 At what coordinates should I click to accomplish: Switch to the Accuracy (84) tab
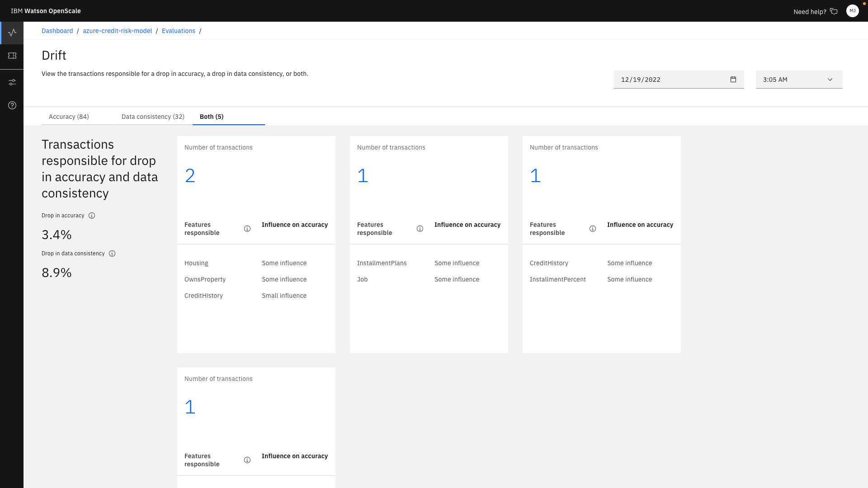tap(69, 117)
